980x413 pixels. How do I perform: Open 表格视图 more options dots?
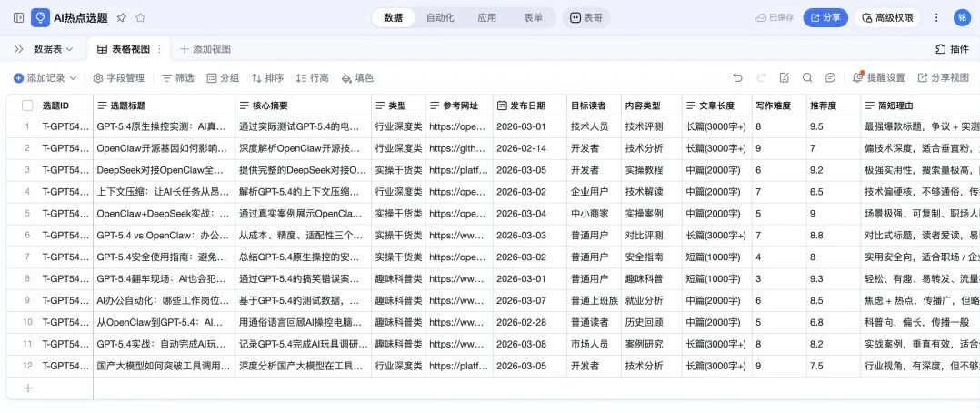(x=160, y=48)
